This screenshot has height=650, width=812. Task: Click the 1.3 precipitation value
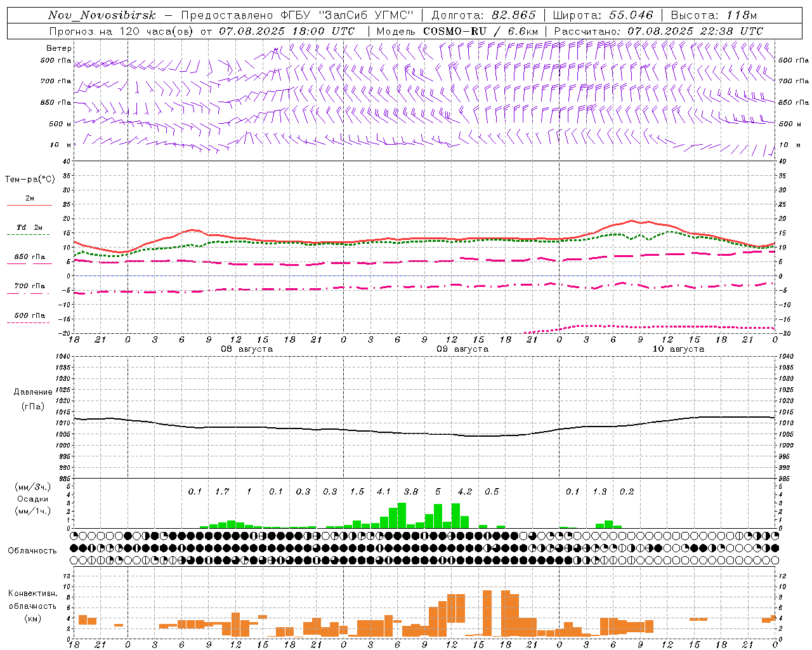click(x=599, y=491)
